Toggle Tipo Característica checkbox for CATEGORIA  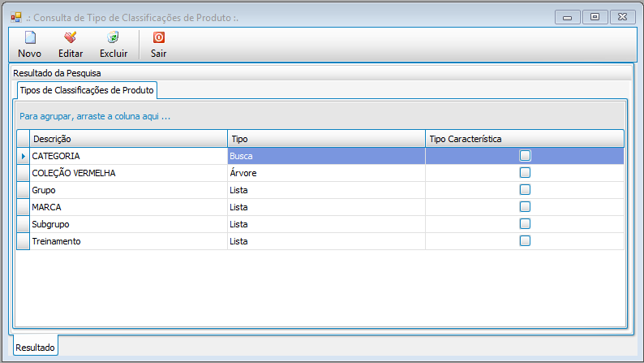525,156
